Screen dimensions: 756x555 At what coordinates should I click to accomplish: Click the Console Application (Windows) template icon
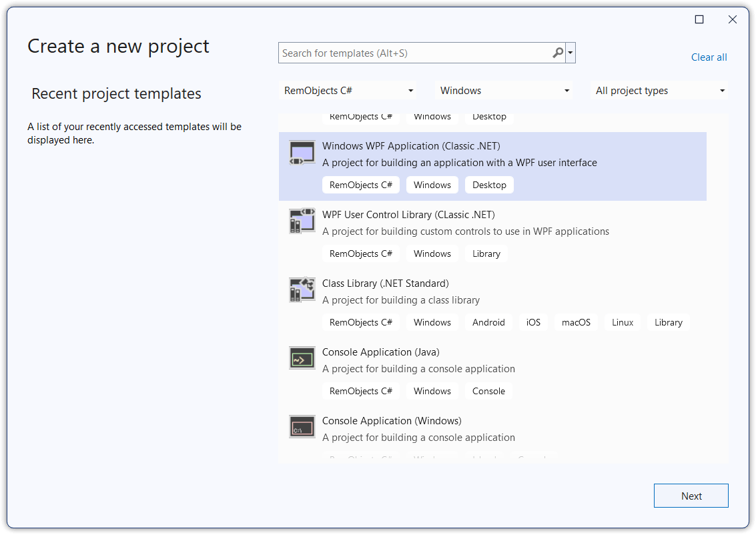[x=302, y=427]
